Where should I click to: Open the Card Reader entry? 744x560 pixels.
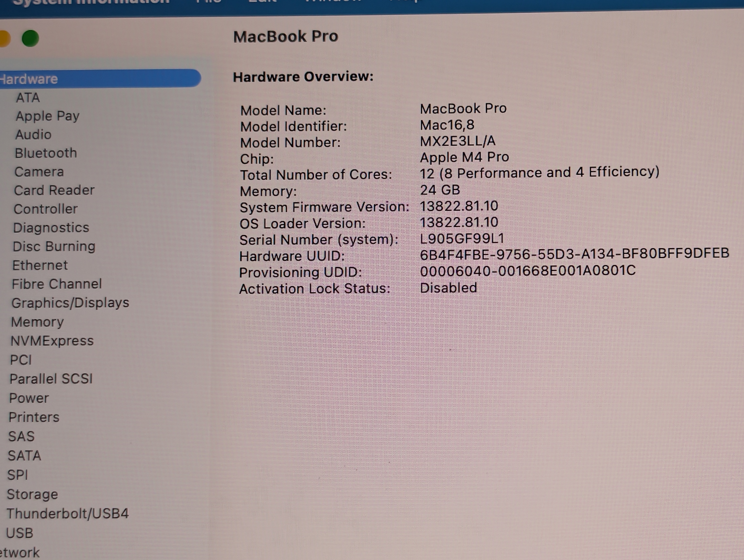point(54,190)
